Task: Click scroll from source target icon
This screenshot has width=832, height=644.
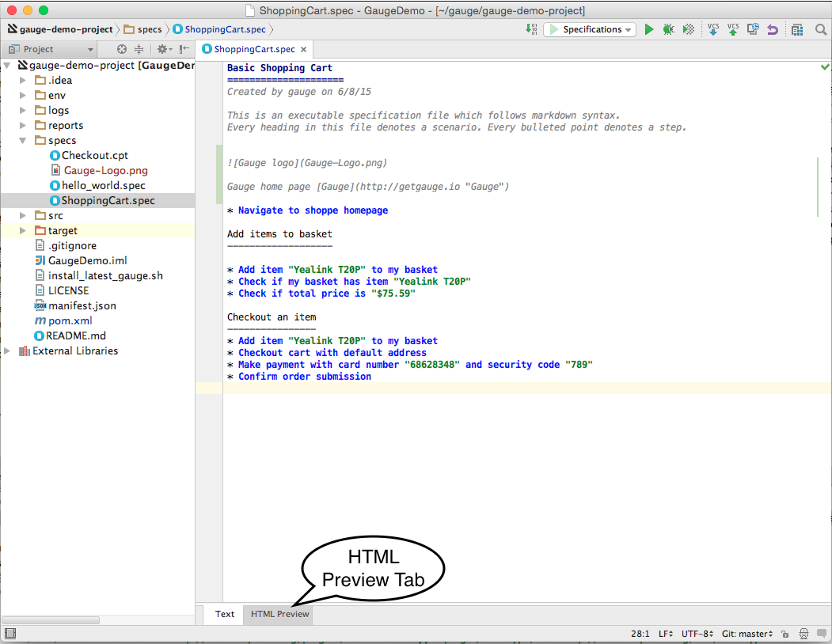Action: tap(122, 49)
